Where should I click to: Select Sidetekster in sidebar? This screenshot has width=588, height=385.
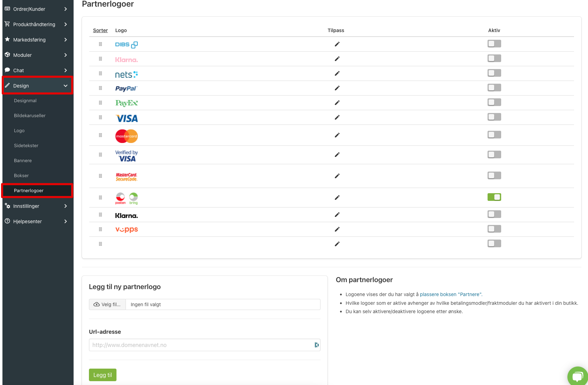coord(26,146)
